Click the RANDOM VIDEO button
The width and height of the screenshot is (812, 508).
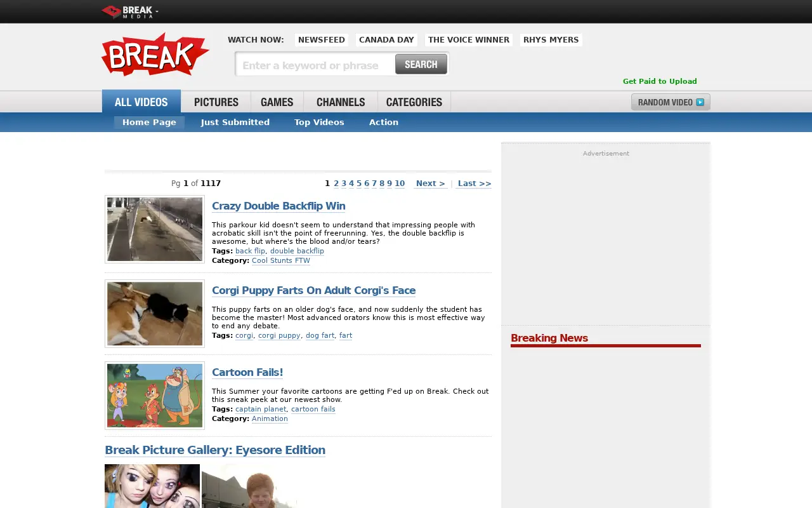[671, 102]
